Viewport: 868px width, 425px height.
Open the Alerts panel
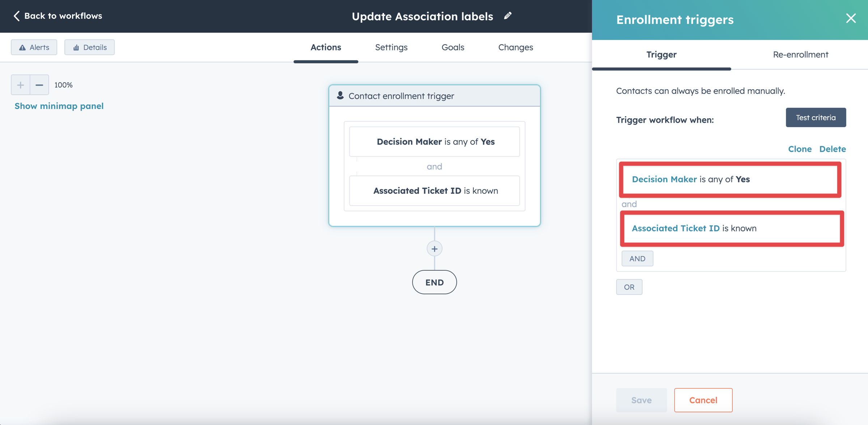(x=34, y=47)
